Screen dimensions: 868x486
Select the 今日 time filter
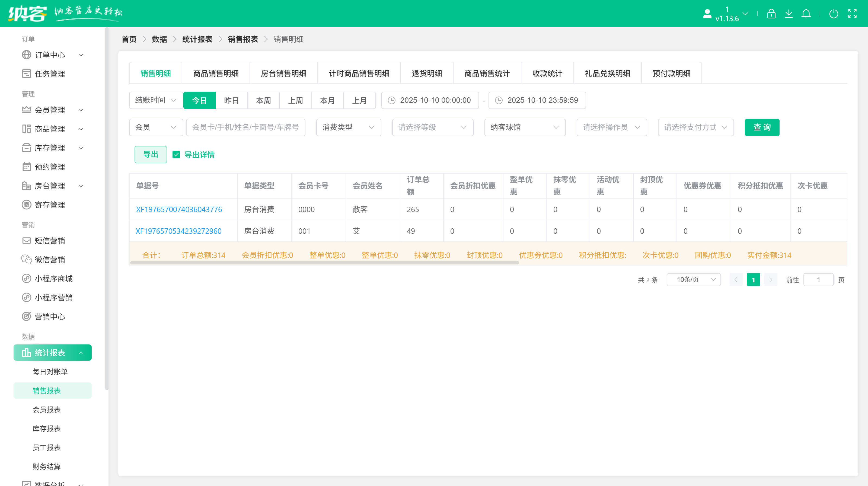(x=199, y=100)
